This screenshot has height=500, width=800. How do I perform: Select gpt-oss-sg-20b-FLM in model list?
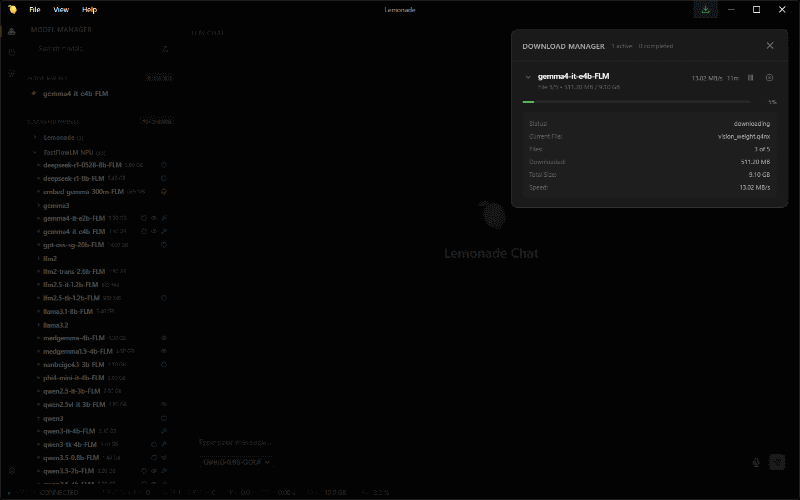[73, 245]
